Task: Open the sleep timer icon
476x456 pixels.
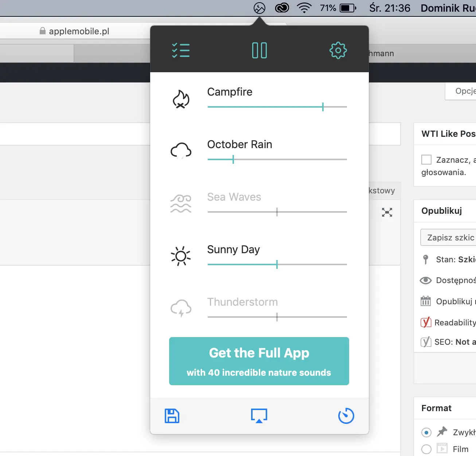Action: pos(346,416)
